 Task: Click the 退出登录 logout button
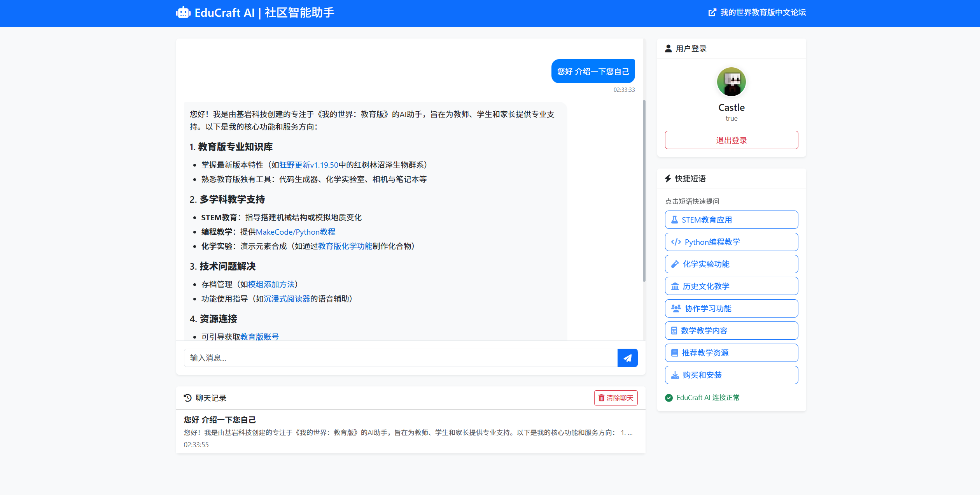point(731,140)
